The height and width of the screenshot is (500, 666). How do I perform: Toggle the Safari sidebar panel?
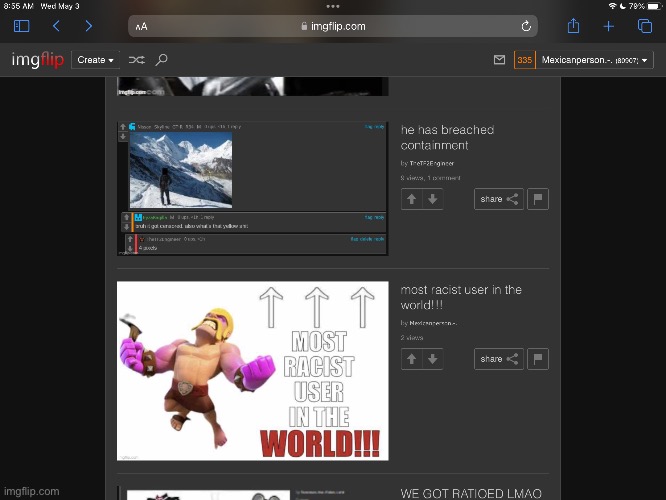(x=21, y=26)
